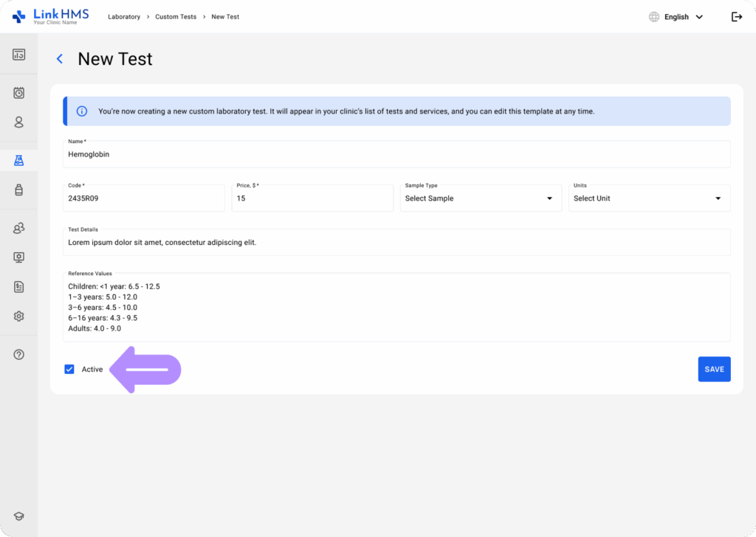The height and width of the screenshot is (537, 756).
Task: Uncheck the Active checkbox
Action: coord(69,370)
